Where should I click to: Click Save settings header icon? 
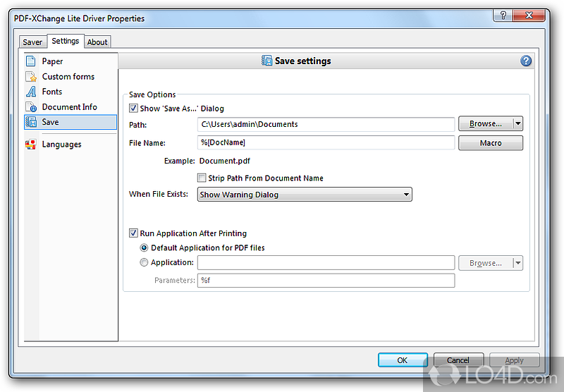coord(266,61)
